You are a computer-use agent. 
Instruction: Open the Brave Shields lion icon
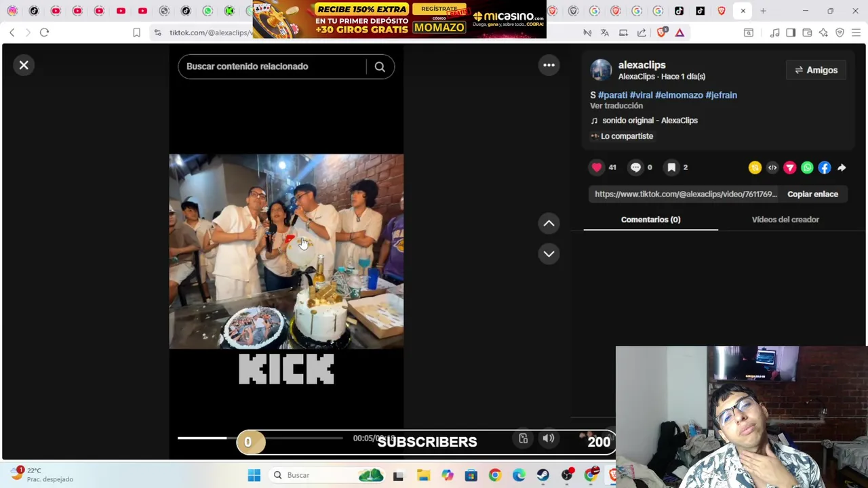pyautogui.click(x=662, y=32)
